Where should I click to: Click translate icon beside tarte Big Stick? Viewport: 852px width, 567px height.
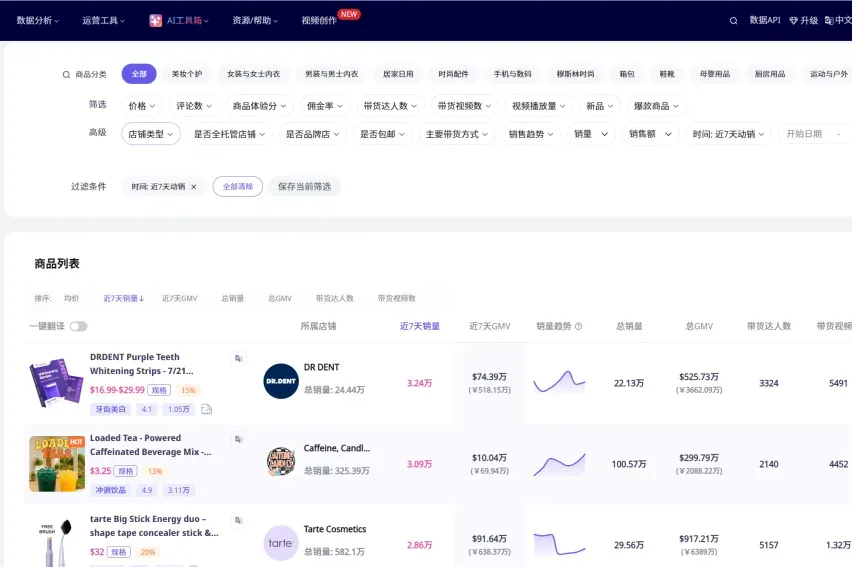click(238, 520)
